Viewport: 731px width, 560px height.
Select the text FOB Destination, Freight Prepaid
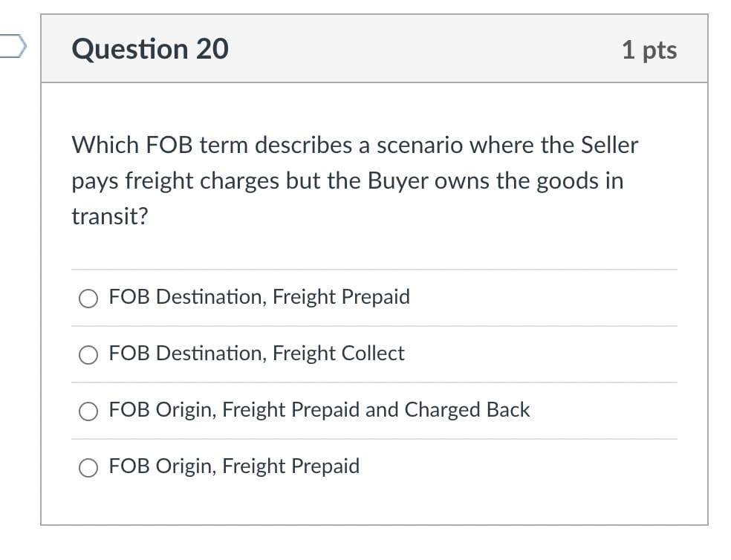259,297
